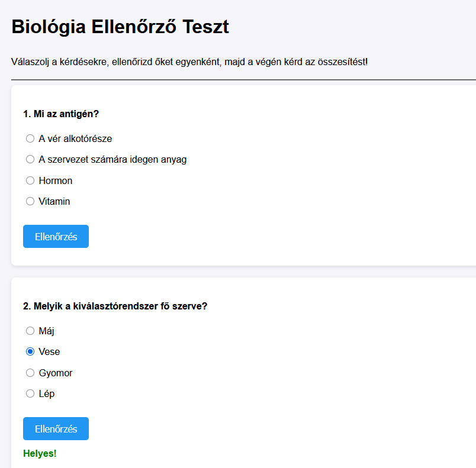Click the green 'Helyes!' feedback message
This screenshot has width=476, height=468.
(40, 454)
